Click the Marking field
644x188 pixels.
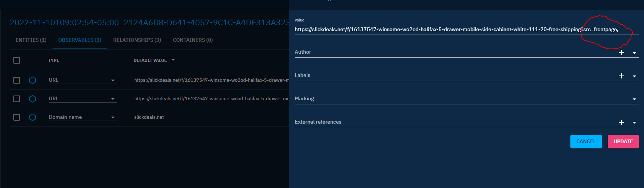click(x=467, y=99)
